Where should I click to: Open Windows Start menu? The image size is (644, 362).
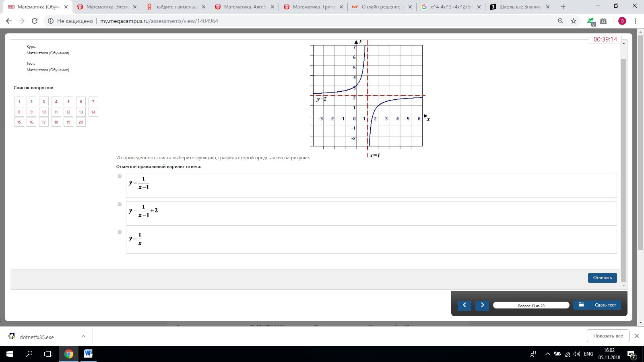click(x=10, y=354)
